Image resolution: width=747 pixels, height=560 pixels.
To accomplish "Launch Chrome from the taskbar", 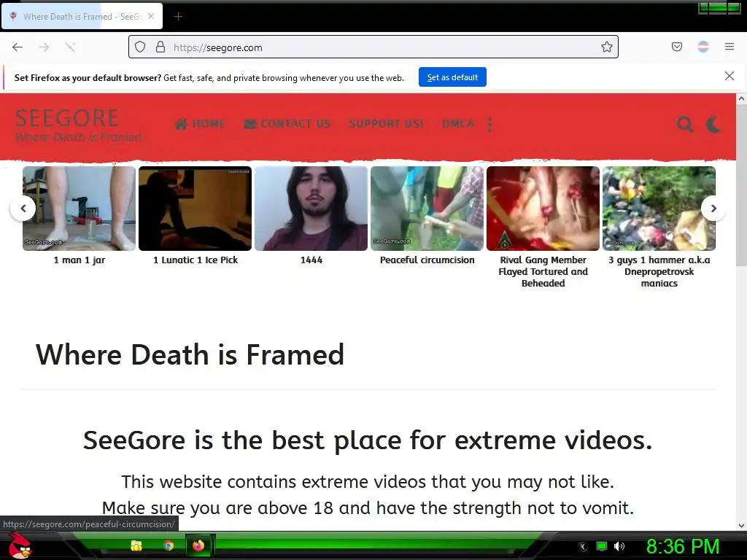I will coord(169,545).
